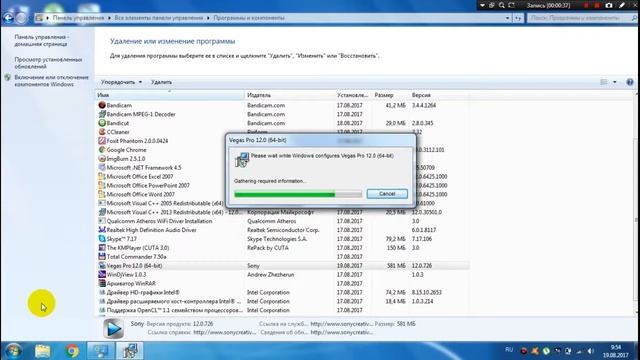Select Qualcomm Atheros WiFi Driver Installation
Screen dimensions: 640x360
click(283, 221)
